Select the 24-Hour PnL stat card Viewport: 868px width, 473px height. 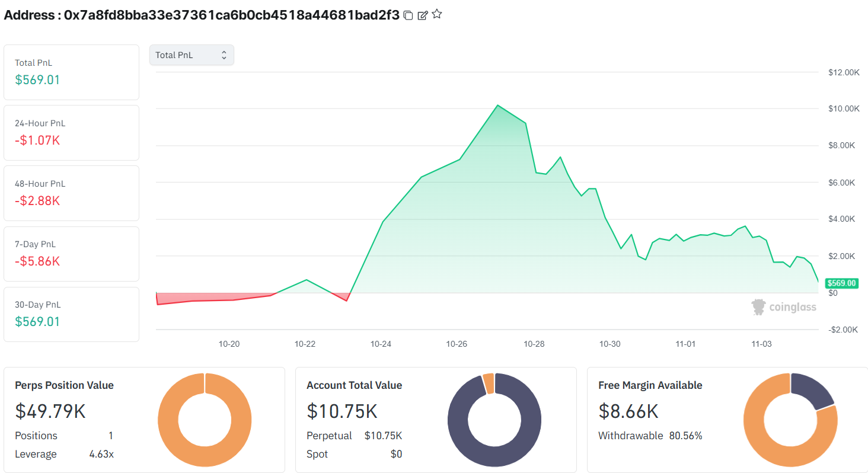point(71,132)
